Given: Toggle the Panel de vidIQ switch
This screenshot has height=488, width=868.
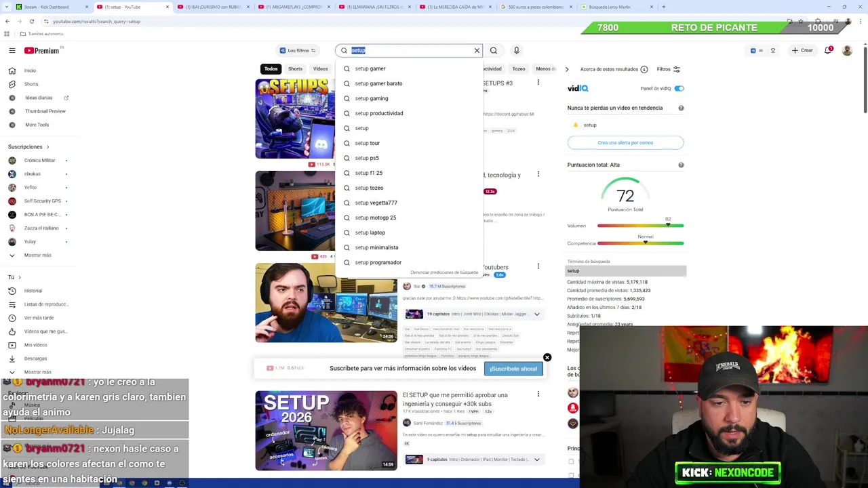Looking at the screenshot, I should 679,88.
